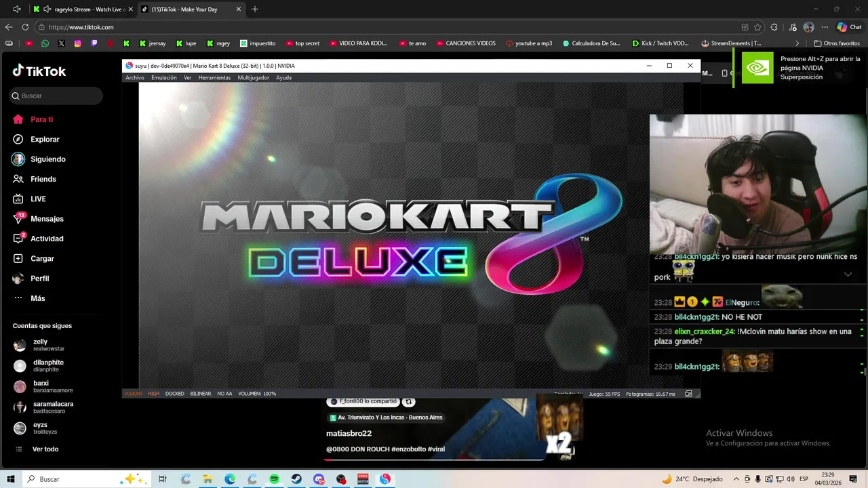Open the jeersay bookmark
Image resolution: width=868 pixels, height=488 pixels.
pos(153,43)
